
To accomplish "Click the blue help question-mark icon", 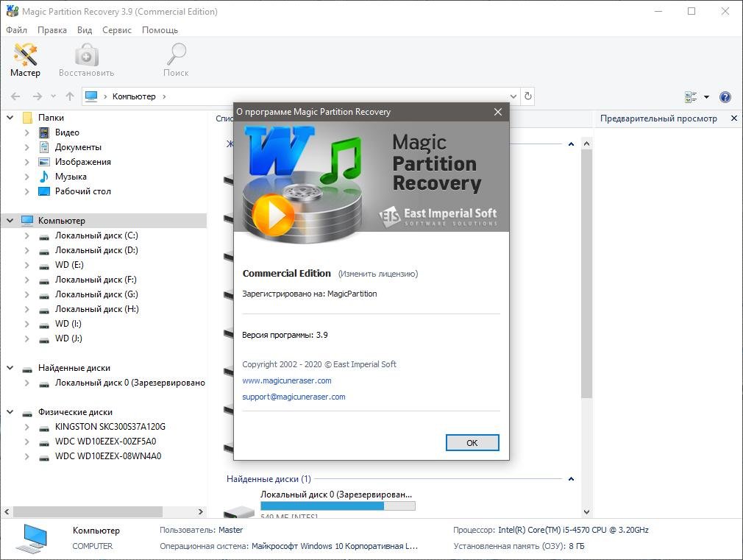I will tap(725, 97).
